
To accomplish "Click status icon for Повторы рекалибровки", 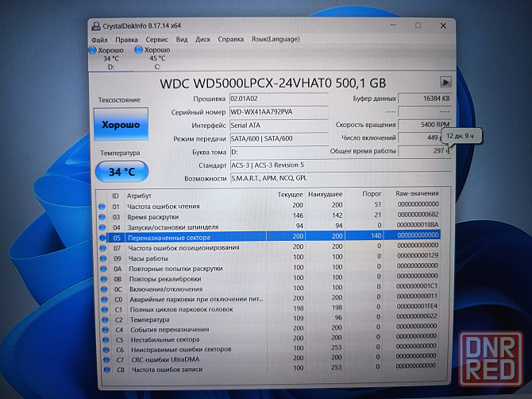I will point(104,279).
